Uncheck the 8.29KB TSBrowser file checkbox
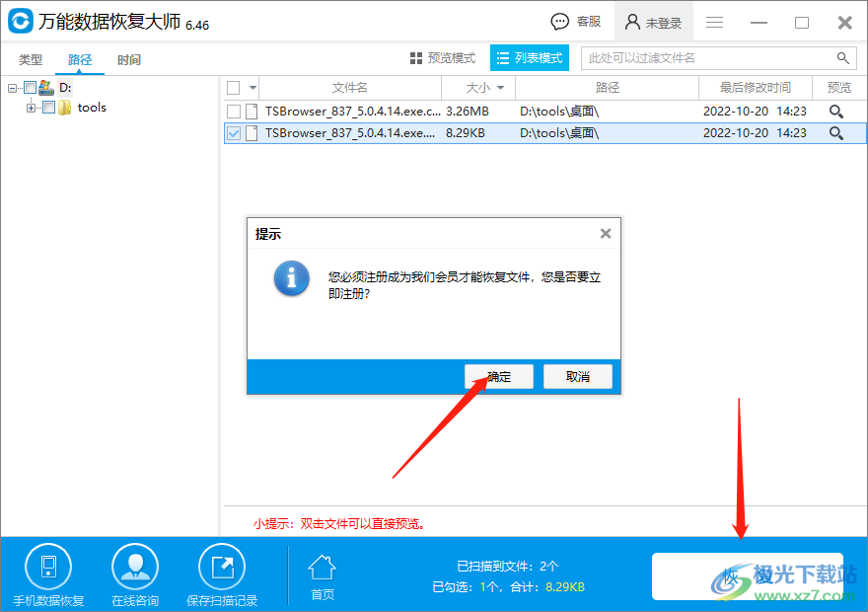Screen dimensions: 868x612 coord(234,133)
